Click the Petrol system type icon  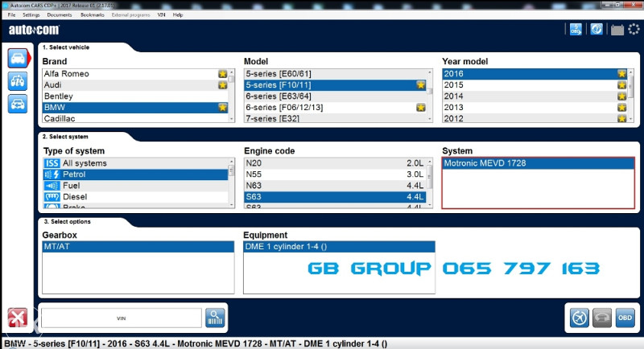click(52, 174)
